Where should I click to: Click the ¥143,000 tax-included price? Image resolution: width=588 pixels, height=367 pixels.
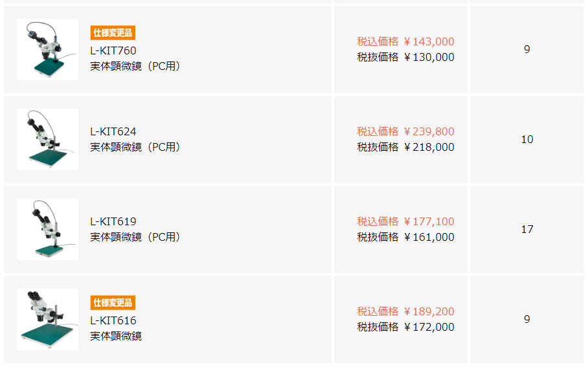[429, 41]
